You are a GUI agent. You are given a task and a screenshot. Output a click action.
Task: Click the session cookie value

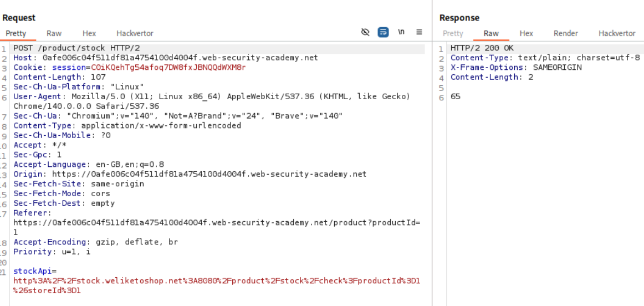[168, 68]
